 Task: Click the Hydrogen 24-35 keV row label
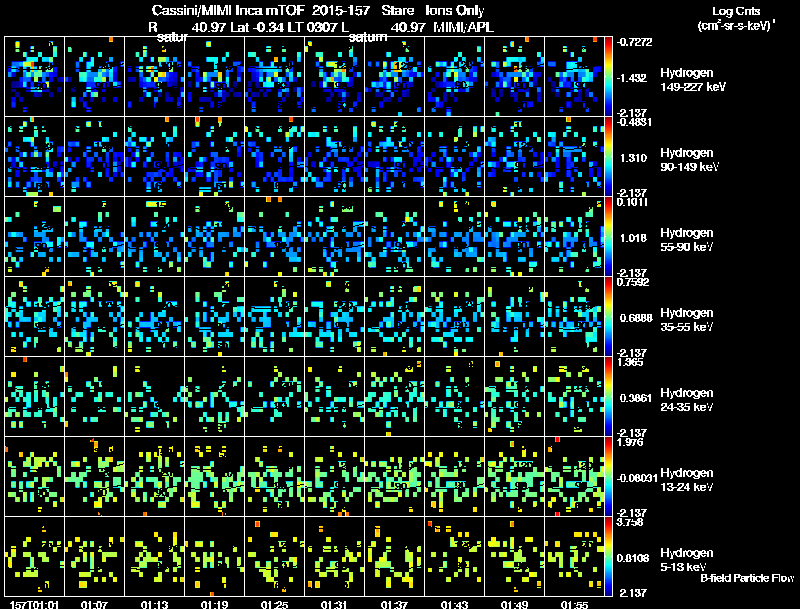[686, 400]
